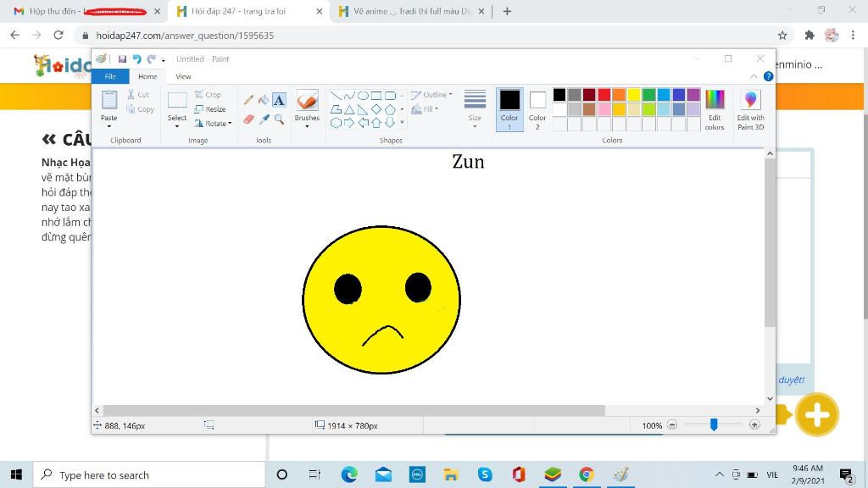Select the Fill with color bucket tool
The height and width of the screenshot is (488, 868).
pyautogui.click(x=264, y=100)
